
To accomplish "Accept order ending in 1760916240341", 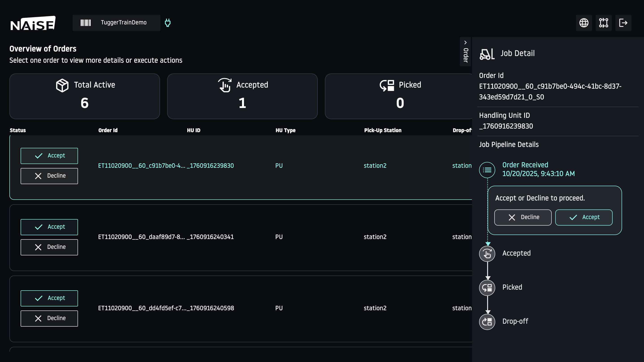I will [49, 227].
